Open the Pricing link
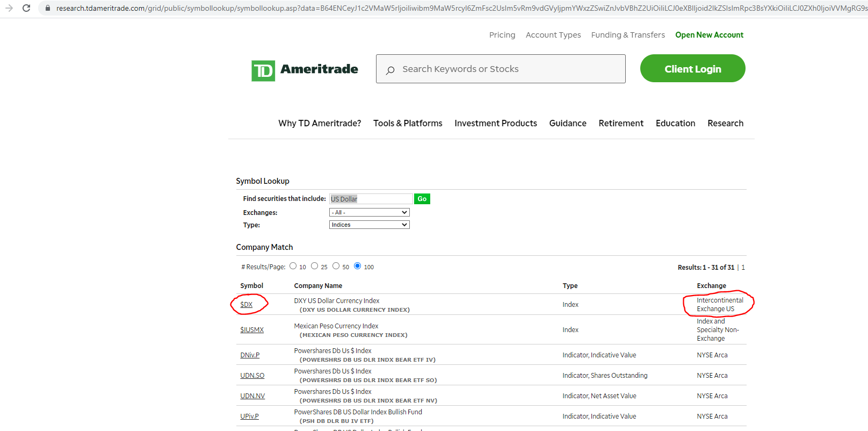This screenshot has width=868, height=431. coord(502,35)
